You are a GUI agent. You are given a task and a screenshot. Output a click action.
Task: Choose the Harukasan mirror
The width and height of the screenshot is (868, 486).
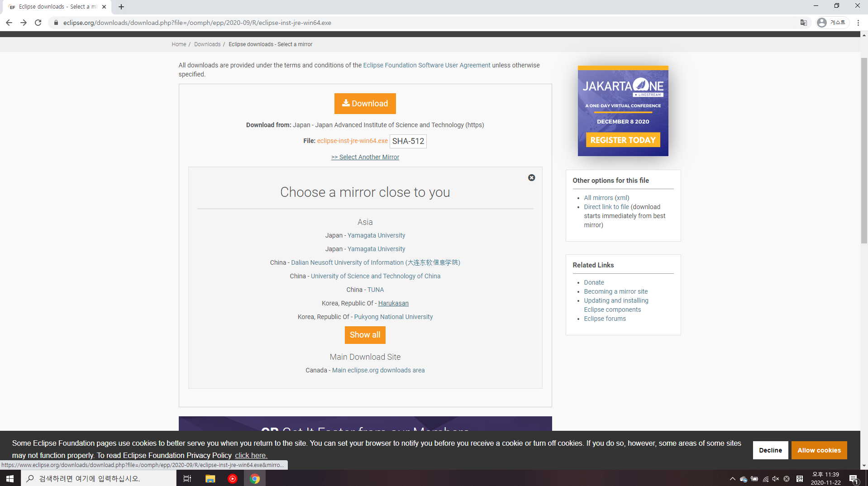(x=393, y=303)
